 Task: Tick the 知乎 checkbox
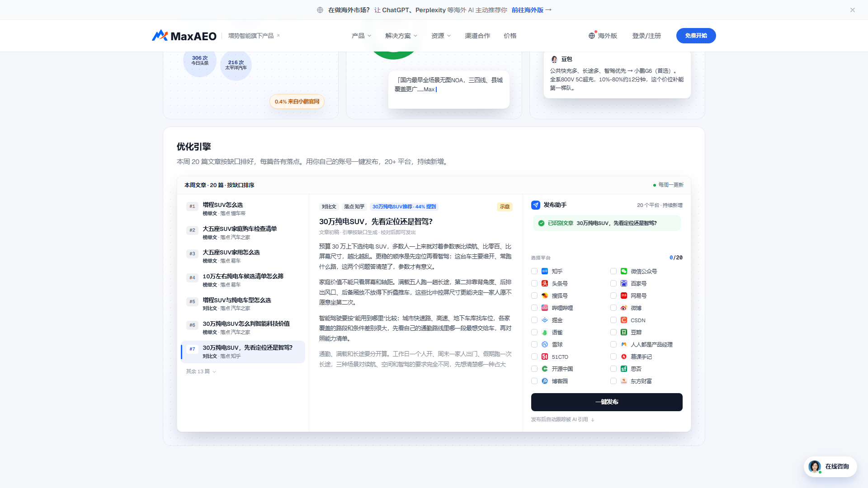[534, 271]
